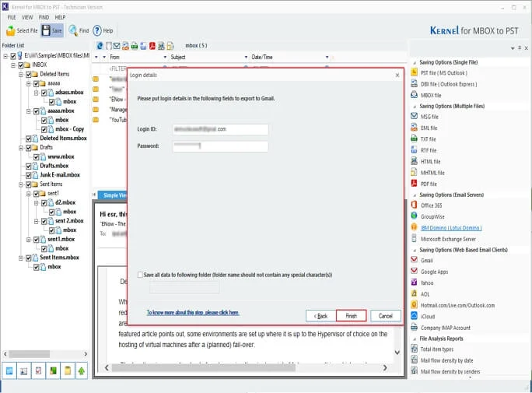
Task: Click the Select File toolbar icon
Action: pos(11,31)
